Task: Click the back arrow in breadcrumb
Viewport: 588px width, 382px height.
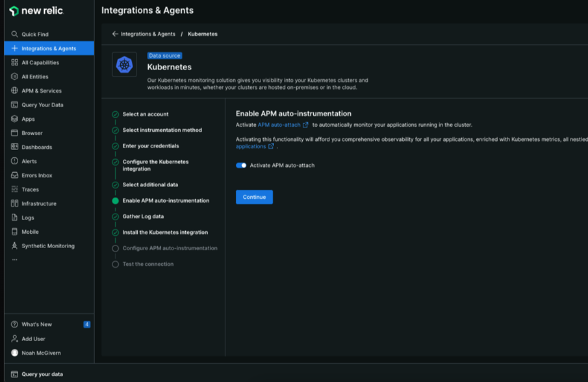Action: click(115, 34)
